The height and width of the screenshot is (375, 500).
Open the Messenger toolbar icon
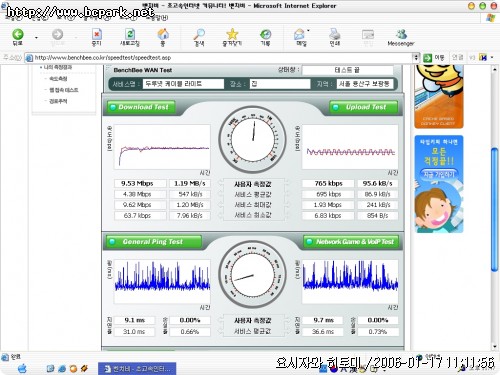401,34
